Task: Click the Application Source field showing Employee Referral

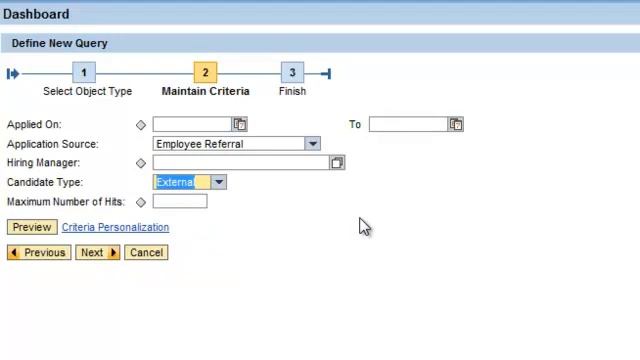Action: point(229,144)
